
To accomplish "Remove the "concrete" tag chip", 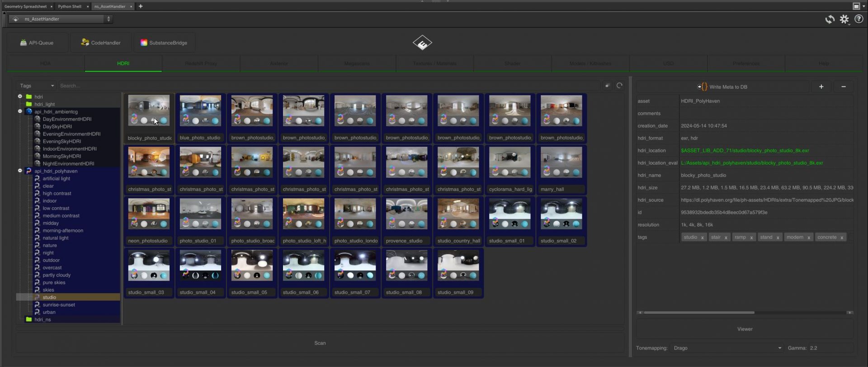I will pos(842,238).
